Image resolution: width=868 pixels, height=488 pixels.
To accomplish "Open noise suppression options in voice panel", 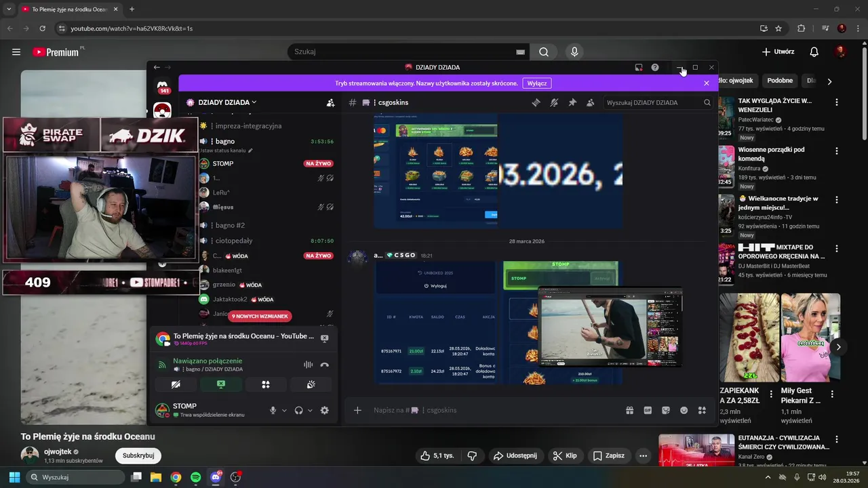I will [308, 364].
